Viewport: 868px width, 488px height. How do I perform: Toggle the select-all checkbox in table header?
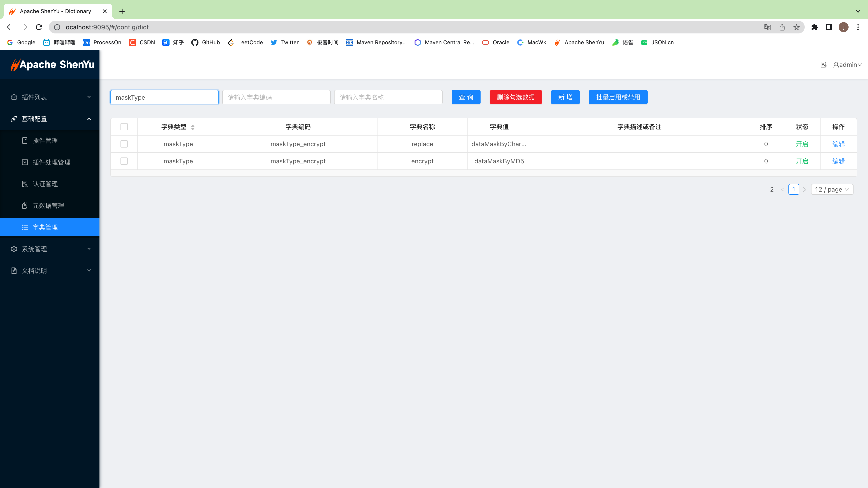[124, 127]
